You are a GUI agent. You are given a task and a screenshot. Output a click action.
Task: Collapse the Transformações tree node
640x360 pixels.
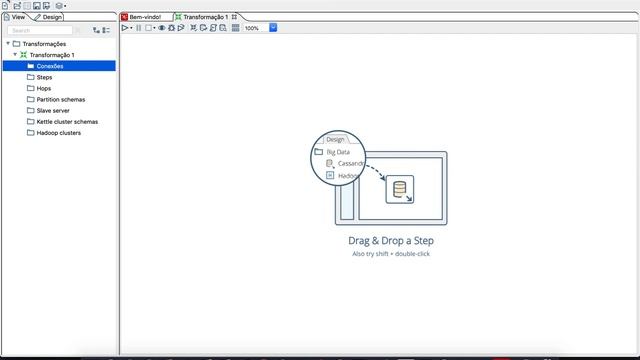(8, 43)
